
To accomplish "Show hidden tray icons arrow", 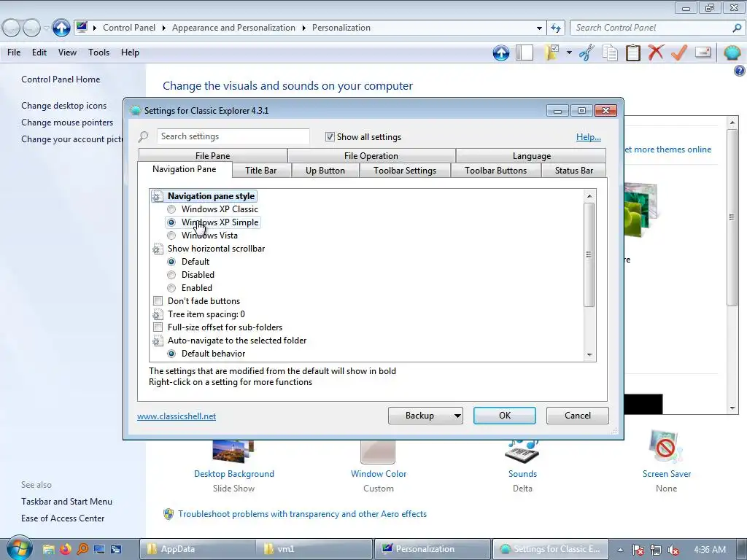I will click(620, 550).
